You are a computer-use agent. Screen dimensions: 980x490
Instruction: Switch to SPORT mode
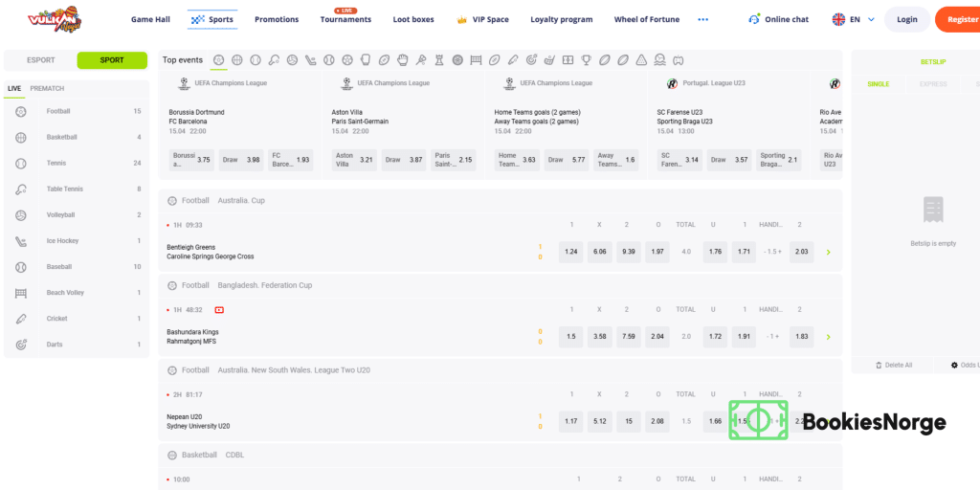point(112,60)
